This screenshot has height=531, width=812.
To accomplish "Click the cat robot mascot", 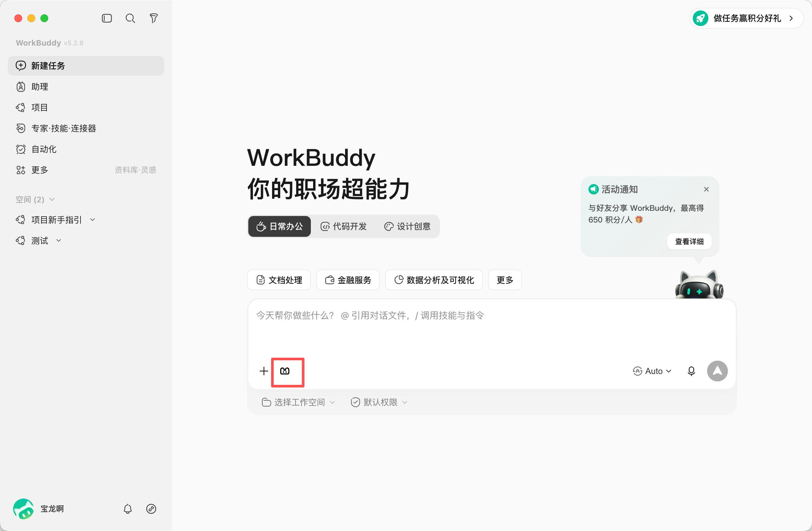I will pos(699,284).
